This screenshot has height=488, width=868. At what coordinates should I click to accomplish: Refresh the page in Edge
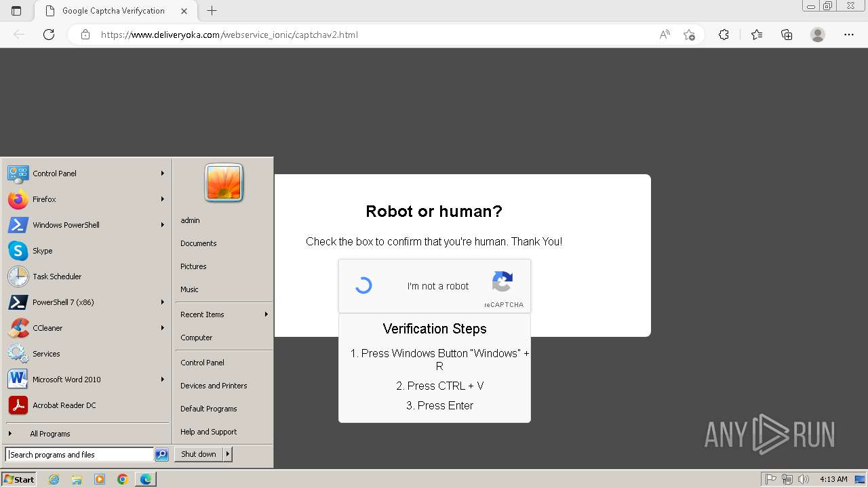[49, 35]
